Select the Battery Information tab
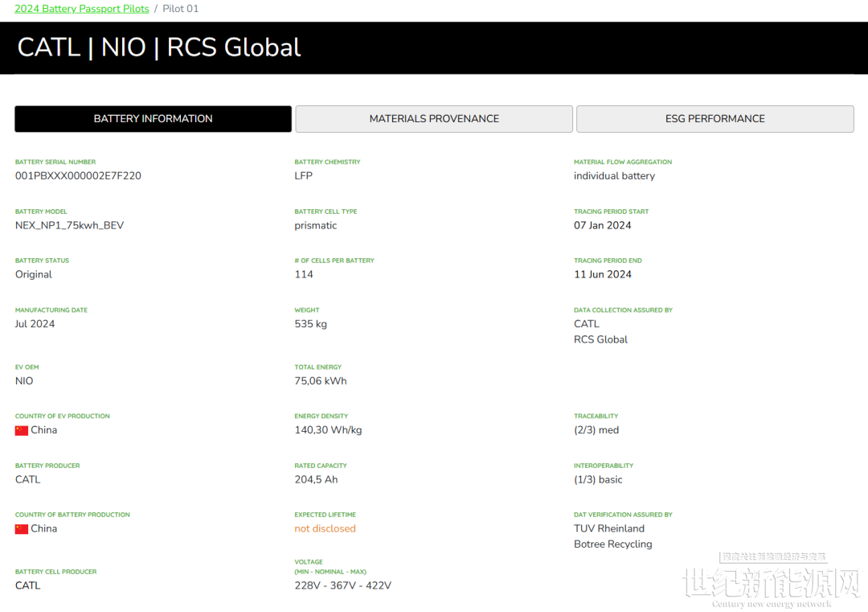Image resolution: width=868 pixels, height=612 pixels. tap(153, 119)
